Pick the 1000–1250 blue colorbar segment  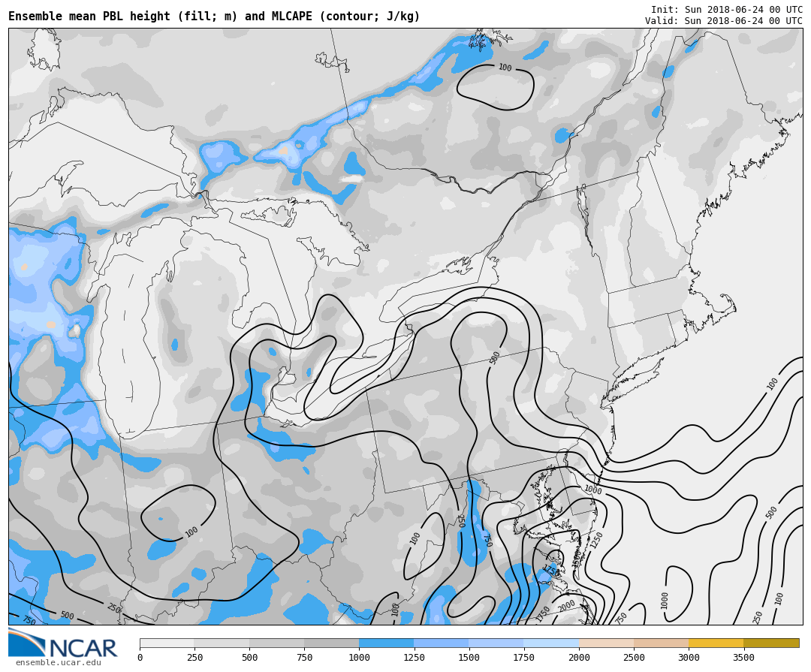387,643
